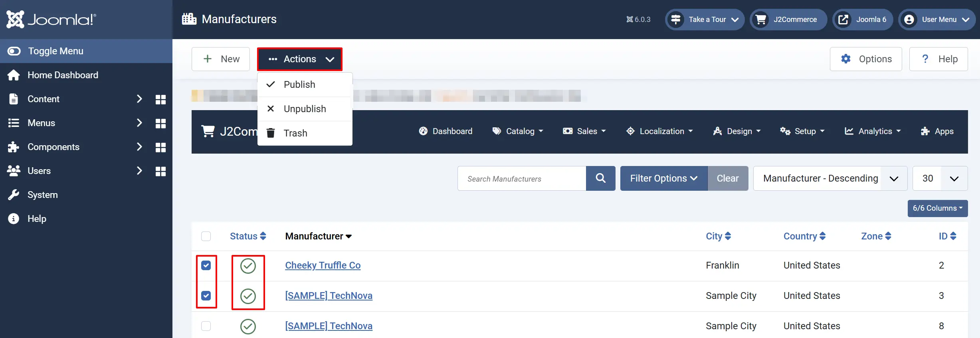
Task: Open the Catalog dropdown menu
Action: point(518,131)
